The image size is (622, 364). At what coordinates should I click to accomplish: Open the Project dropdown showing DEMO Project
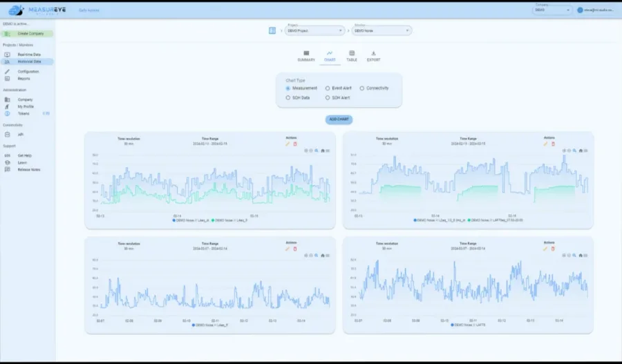tap(314, 30)
